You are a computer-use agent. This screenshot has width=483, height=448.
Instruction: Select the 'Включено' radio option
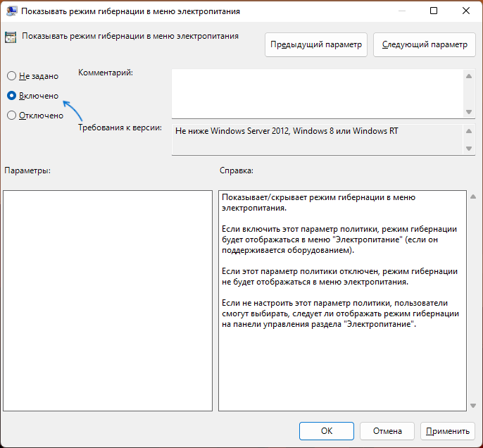11,96
